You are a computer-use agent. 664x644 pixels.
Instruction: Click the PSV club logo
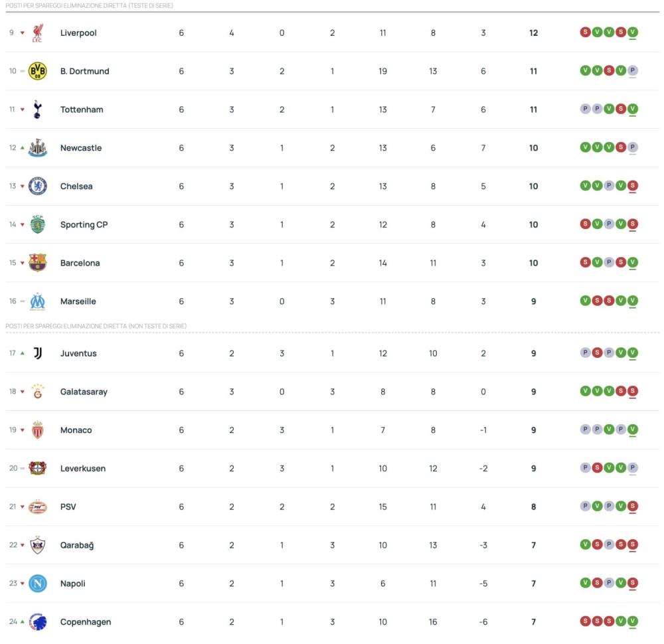coord(38,507)
